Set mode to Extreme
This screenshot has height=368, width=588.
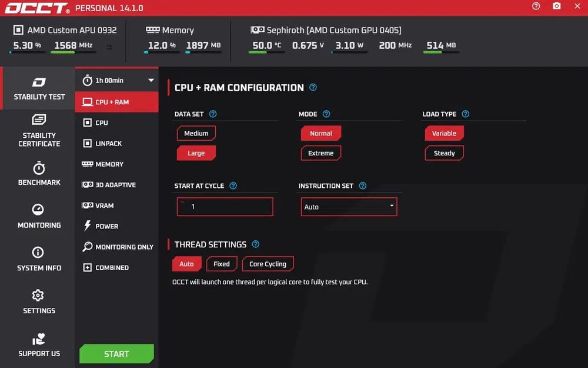(321, 153)
